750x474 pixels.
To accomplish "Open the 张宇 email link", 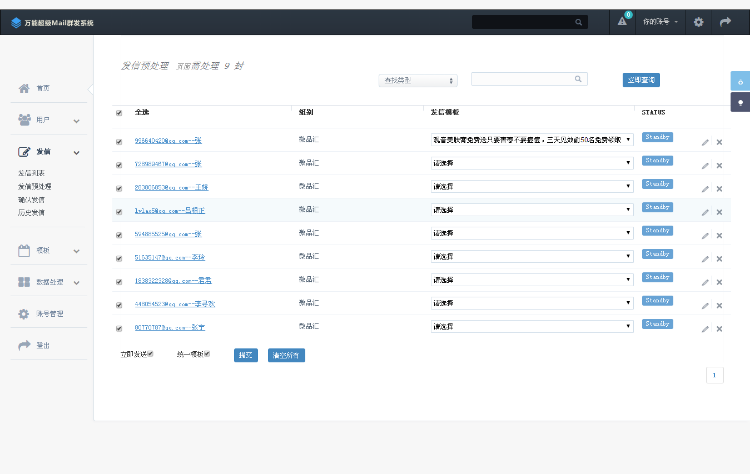I will 170,328.
